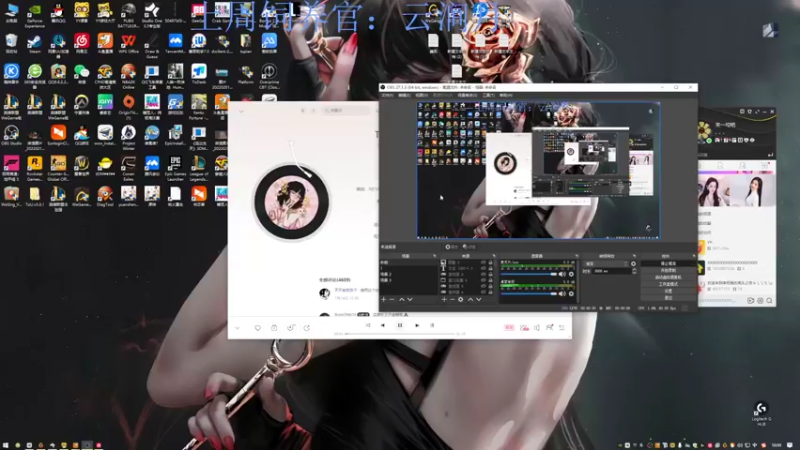Toggle lock on first OBS source
The height and width of the screenshot is (450, 800).
pyautogui.click(x=490, y=263)
